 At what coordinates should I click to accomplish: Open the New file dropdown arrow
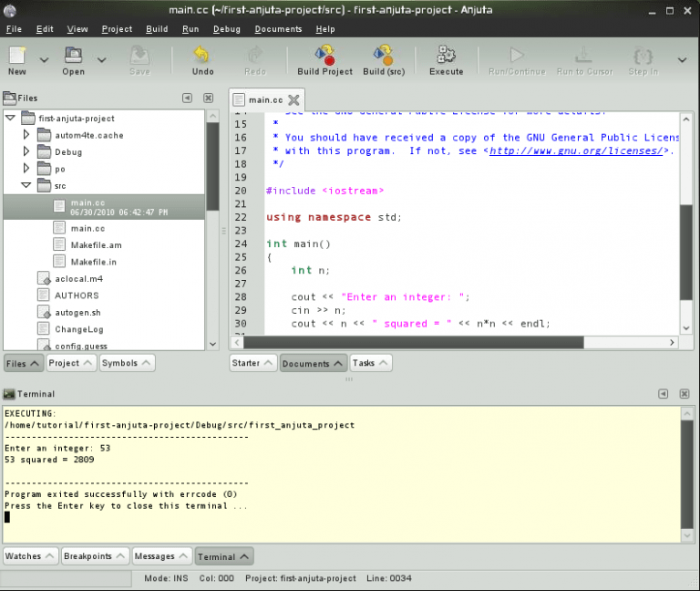pos(44,59)
